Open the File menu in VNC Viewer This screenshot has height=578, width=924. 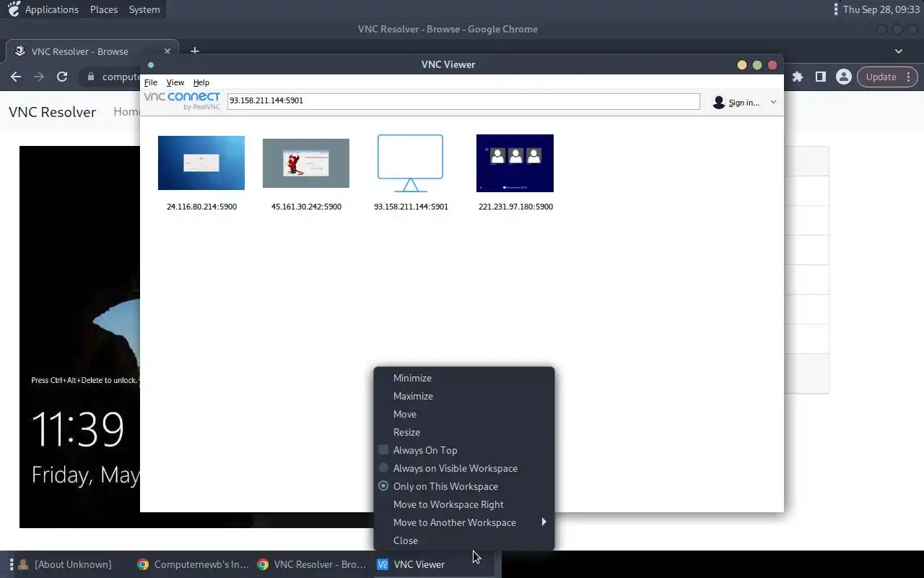click(151, 82)
